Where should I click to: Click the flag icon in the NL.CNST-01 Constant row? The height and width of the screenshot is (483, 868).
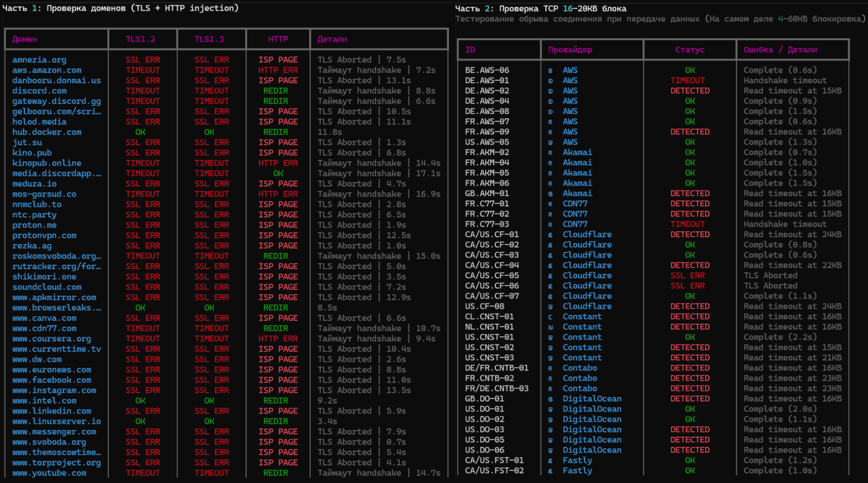click(x=550, y=327)
